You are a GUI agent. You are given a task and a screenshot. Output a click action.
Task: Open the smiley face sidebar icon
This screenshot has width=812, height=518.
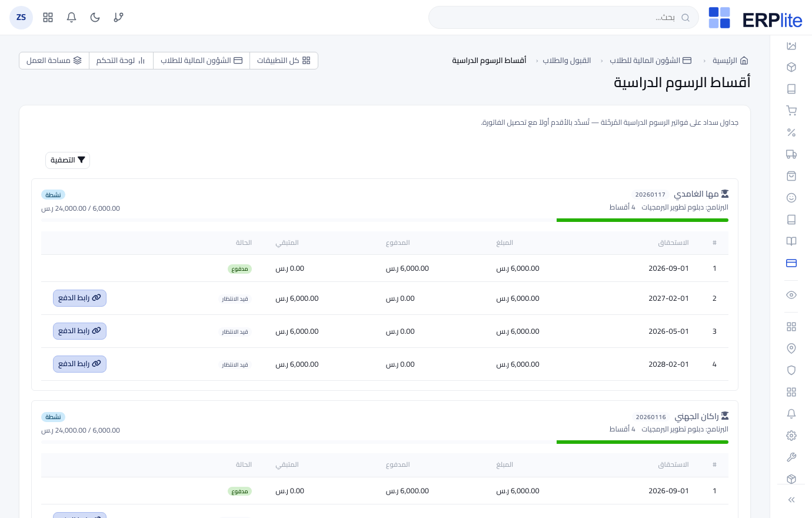(x=791, y=198)
